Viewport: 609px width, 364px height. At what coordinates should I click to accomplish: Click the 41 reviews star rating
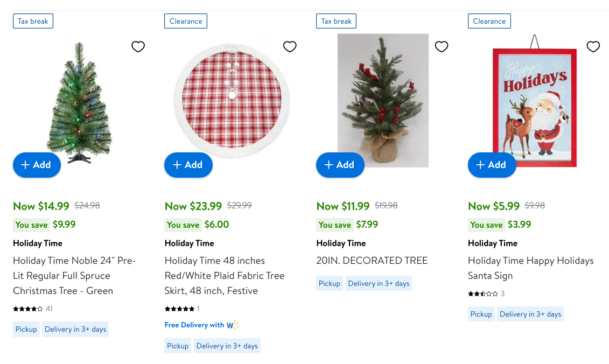coord(28,309)
